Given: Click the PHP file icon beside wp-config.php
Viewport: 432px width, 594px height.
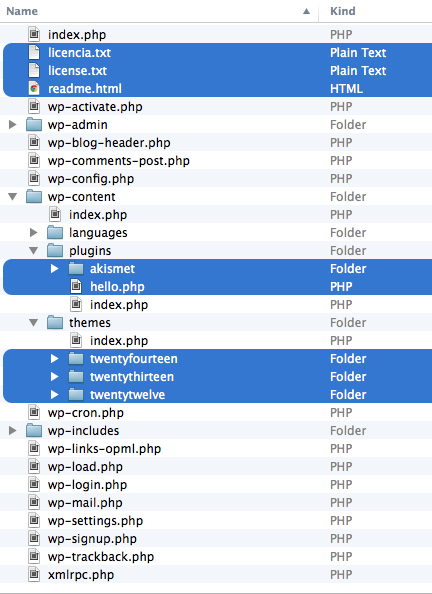Looking at the screenshot, I should (34, 178).
